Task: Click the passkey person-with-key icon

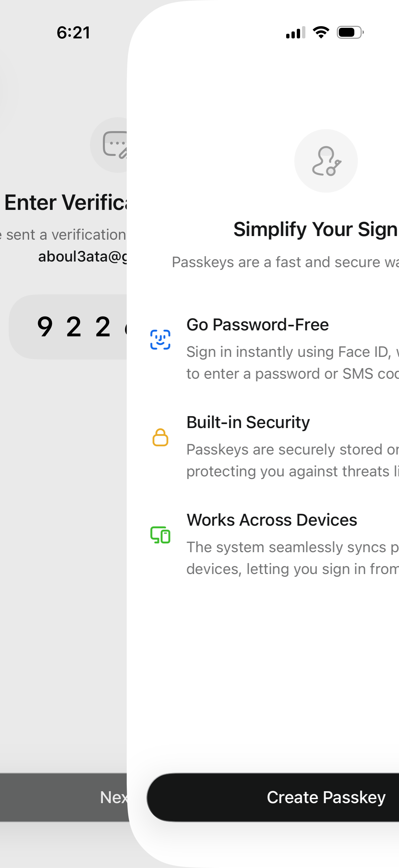Action: click(326, 161)
